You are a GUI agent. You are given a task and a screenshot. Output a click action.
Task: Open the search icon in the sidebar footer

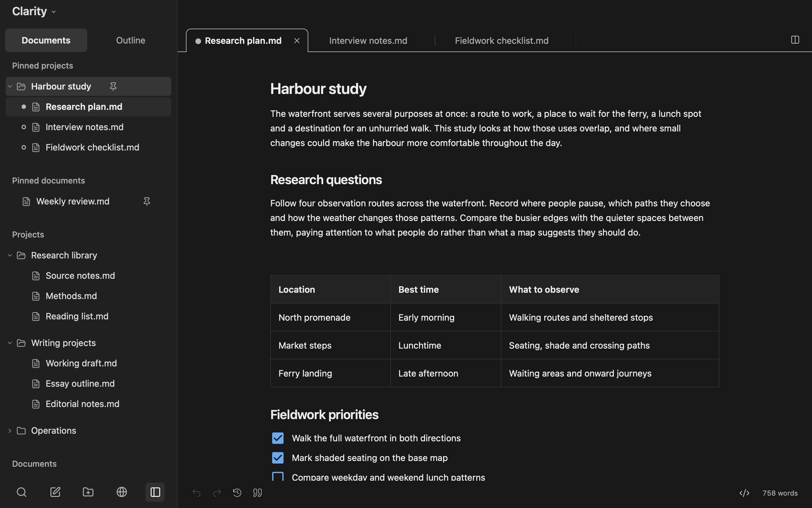pyautogui.click(x=22, y=492)
